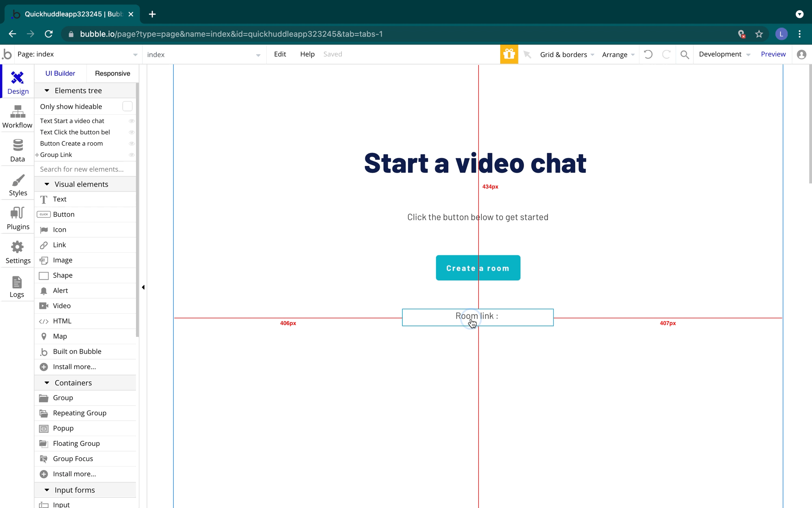
Task: Collapse the Input forms section
Action: coord(47,490)
